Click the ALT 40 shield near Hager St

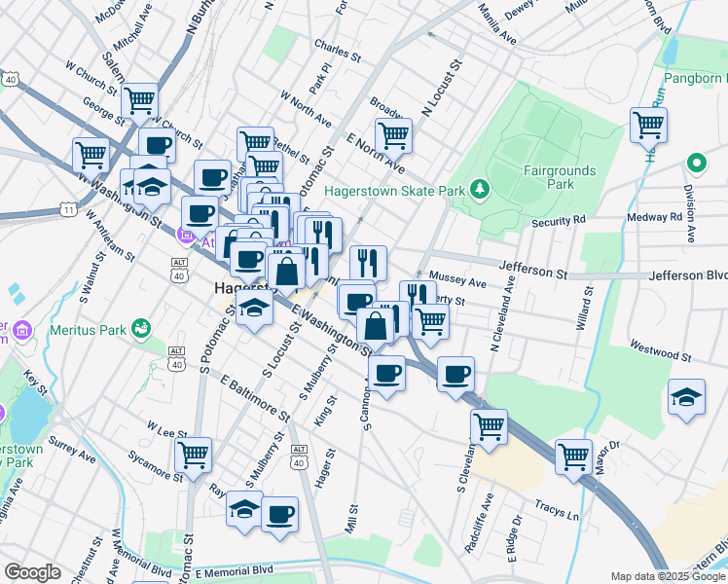(x=299, y=457)
